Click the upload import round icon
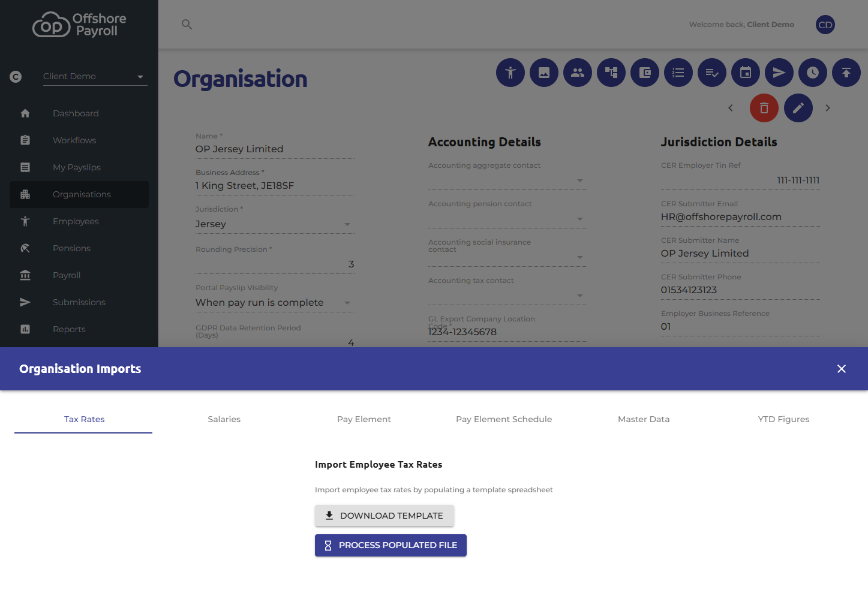868x593 pixels. [846, 73]
